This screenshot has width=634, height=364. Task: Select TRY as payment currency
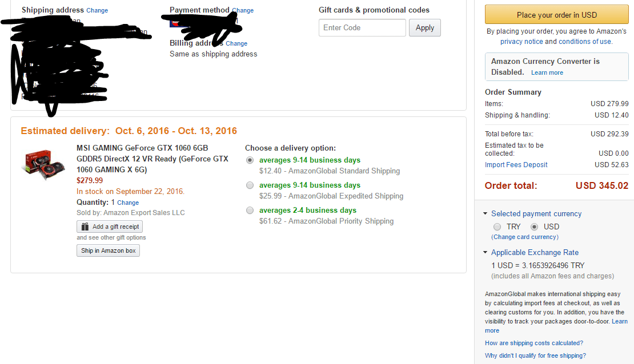click(x=497, y=227)
